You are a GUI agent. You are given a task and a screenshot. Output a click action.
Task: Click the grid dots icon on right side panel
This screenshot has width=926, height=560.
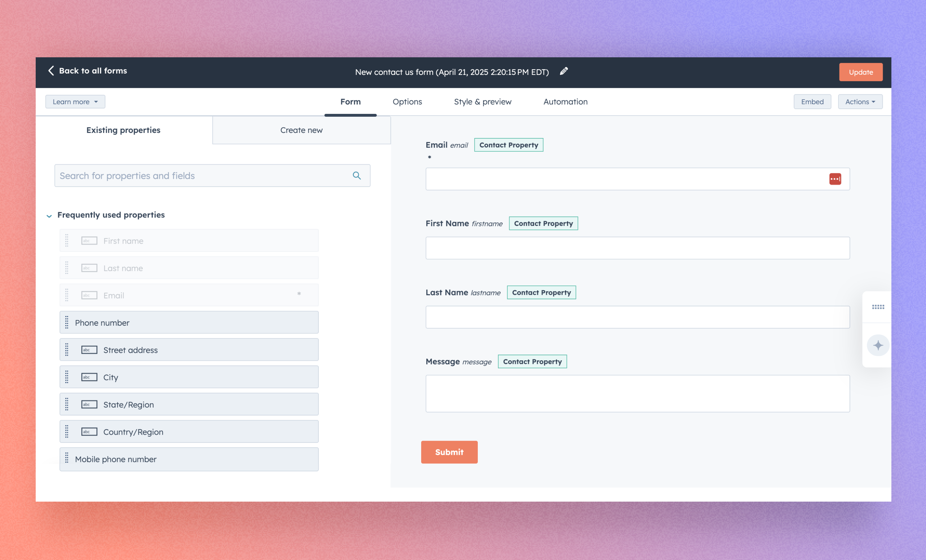pyautogui.click(x=878, y=307)
